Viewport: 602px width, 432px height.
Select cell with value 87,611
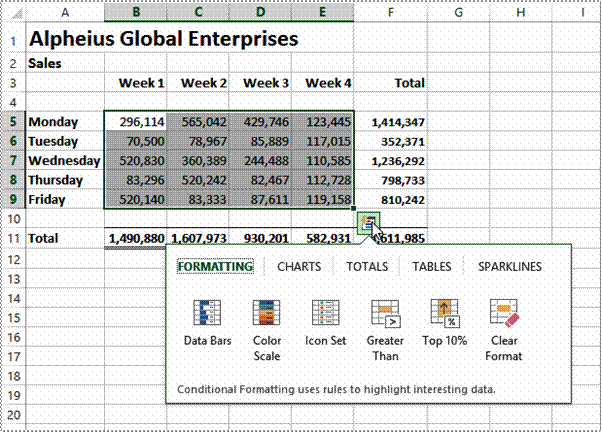[x=260, y=199]
